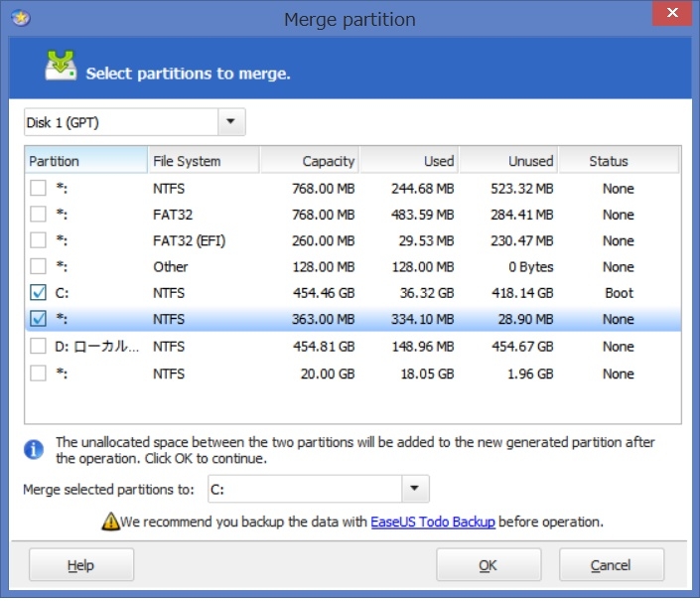Check the 768.00 MB NTFS partition checkbox
700x601 pixels.
pos(38,188)
